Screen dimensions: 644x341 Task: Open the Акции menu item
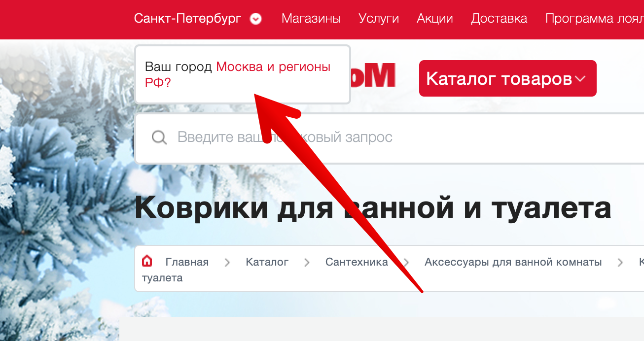pyautogui.click(x=434, y=19)
